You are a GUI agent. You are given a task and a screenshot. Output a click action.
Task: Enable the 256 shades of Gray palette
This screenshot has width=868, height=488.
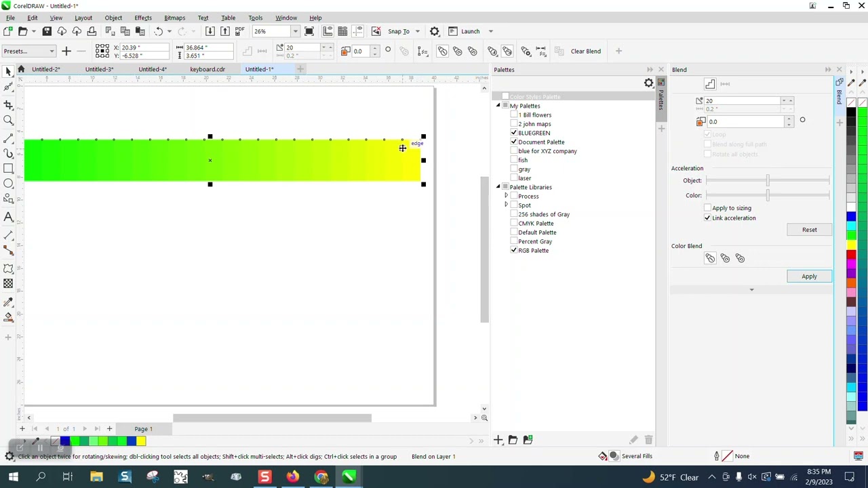pos(514,214)
